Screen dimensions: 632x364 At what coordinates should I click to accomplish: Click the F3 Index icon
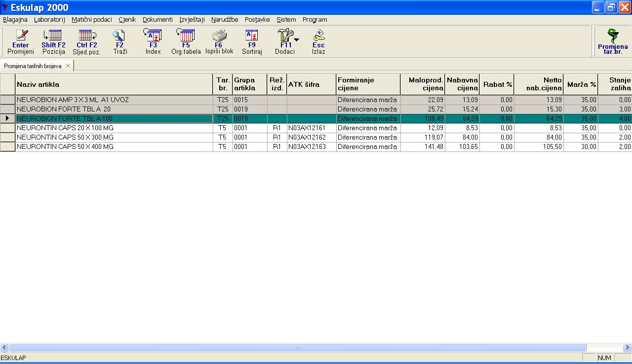tap(153, 41)
